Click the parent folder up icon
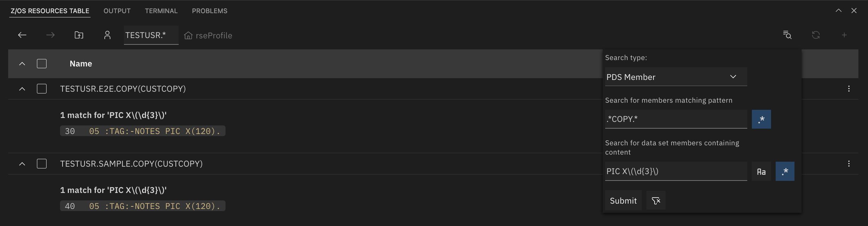868x226 pixels. point(79,35)
